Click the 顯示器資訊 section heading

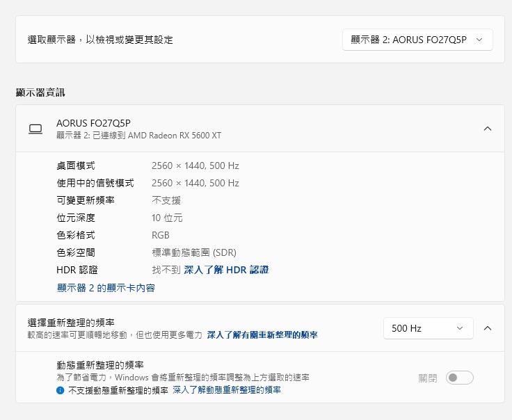click(40, 92)
